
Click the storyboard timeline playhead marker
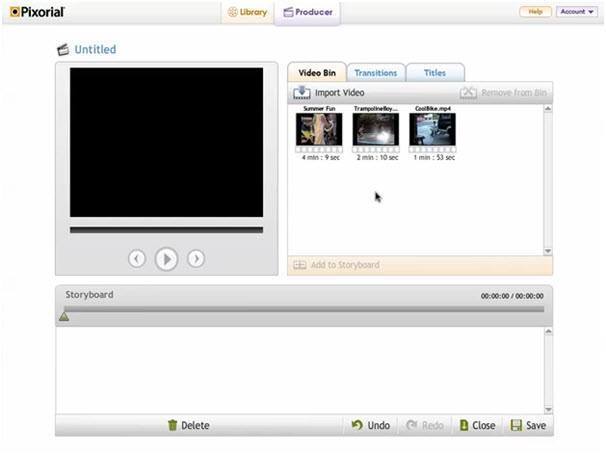(x=64, y=316)
